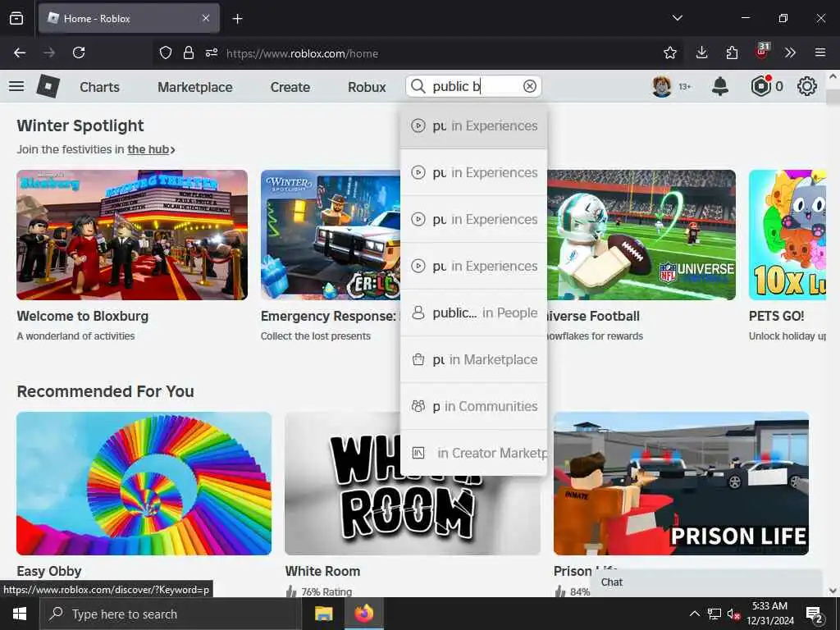This screenshot has height=630, width=840.
Task: Click the browser address bar URL
Action: coord(302,53)
